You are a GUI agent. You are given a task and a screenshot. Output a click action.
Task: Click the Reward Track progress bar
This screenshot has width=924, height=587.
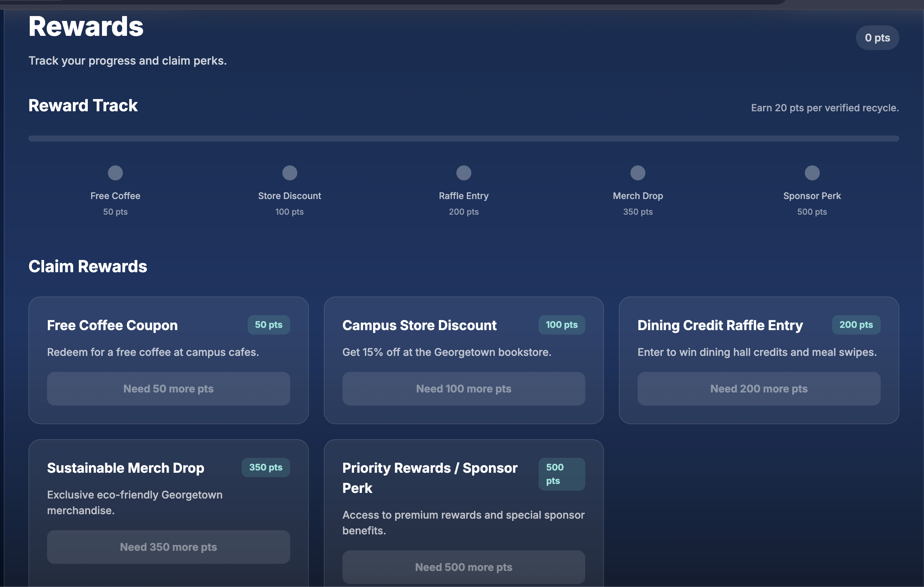coord(463,139)
